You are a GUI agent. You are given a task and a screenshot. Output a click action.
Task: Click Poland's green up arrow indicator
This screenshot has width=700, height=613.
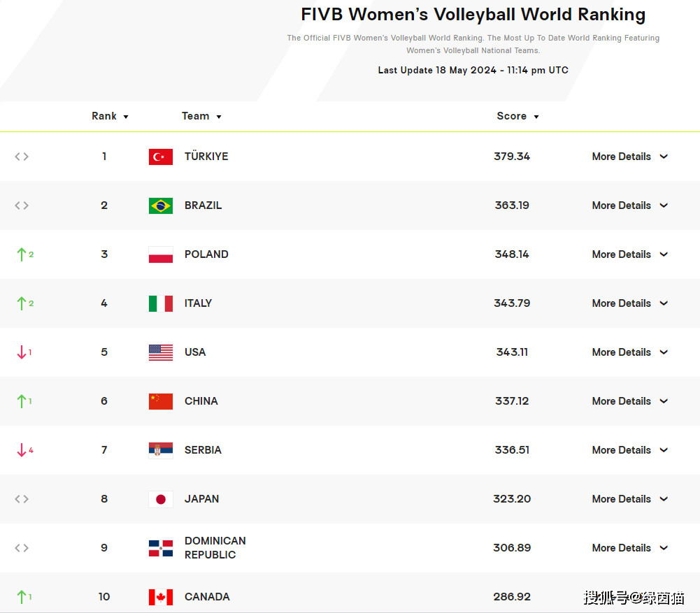22,254
